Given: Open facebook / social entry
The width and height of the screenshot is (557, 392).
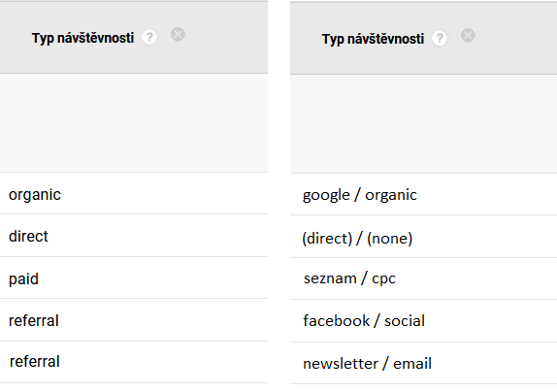Looking at the screenshot, I should (364, 320).
